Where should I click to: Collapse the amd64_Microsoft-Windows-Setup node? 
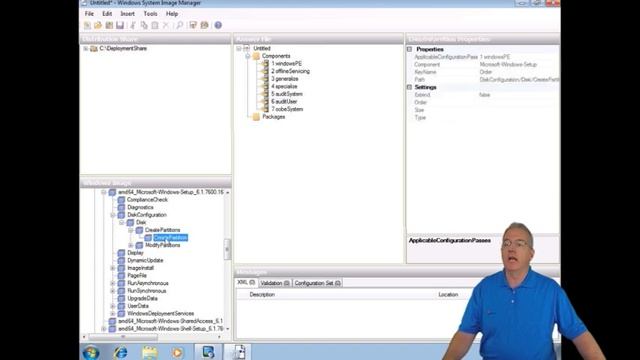104,192
